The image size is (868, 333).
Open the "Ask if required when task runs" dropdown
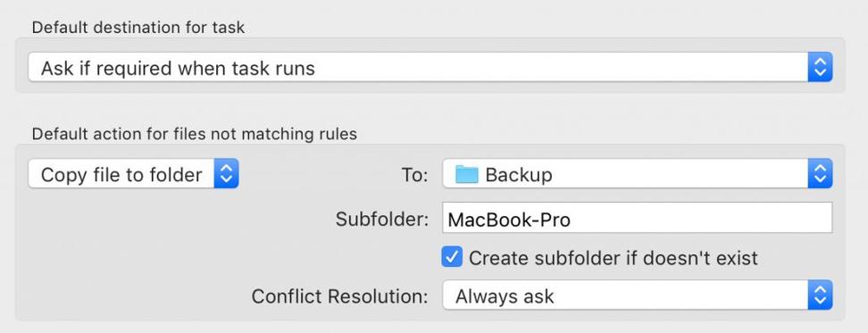point(430,68)
